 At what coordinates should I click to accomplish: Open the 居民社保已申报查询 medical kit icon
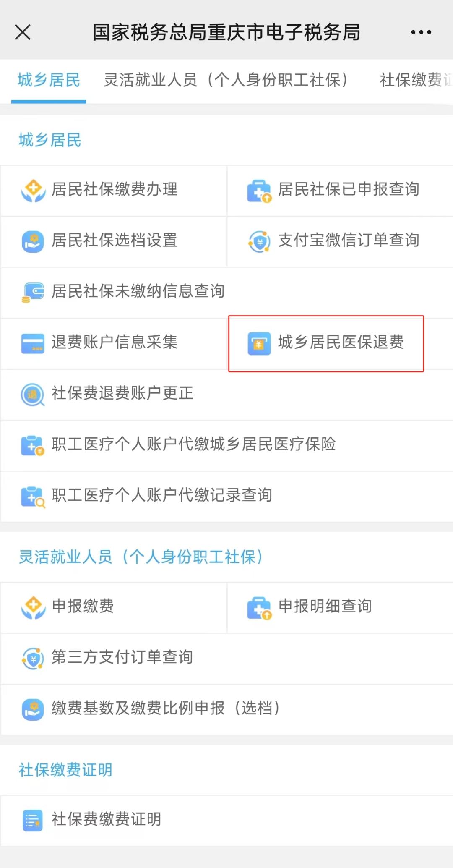pyautogui.click(x=259, y=191)
